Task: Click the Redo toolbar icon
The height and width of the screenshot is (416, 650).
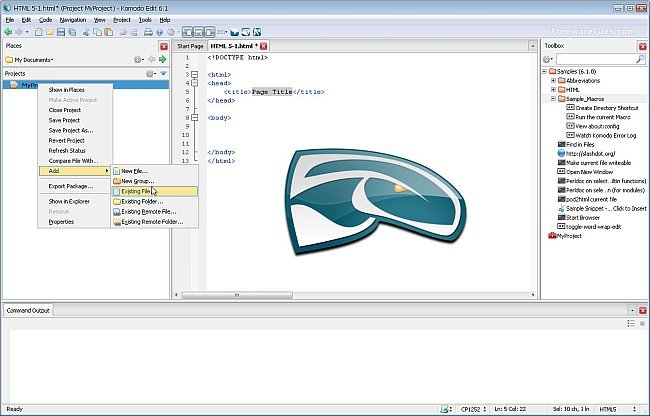Action: pos(134,32)
